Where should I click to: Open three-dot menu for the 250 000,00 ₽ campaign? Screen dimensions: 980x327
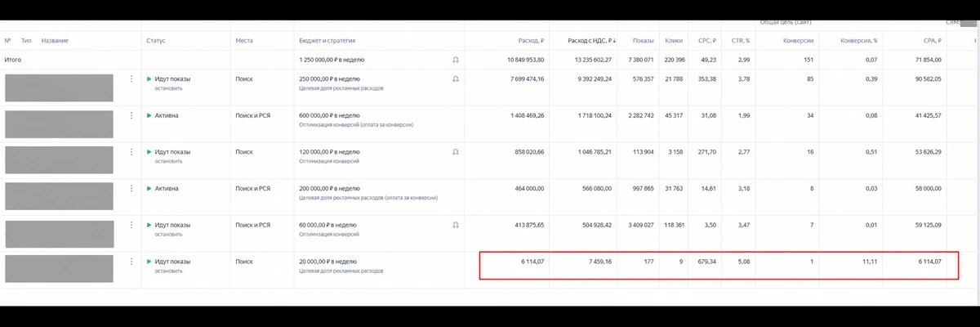(x=131, y=78)
